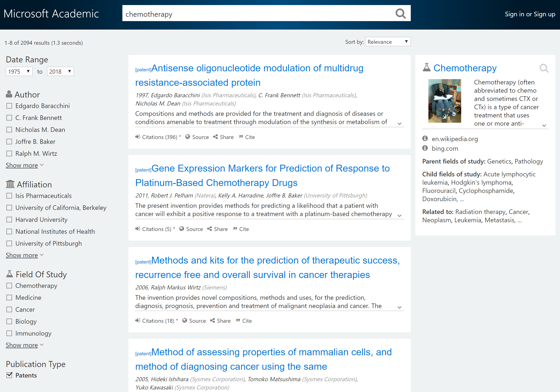
Task: Enable Harvard University affiliation filter
Action: [x=9, y=220]
